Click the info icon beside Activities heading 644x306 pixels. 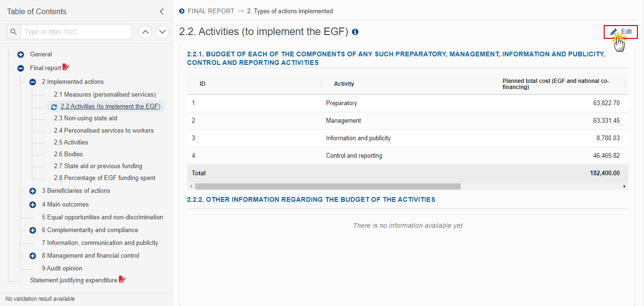[355, 32]
